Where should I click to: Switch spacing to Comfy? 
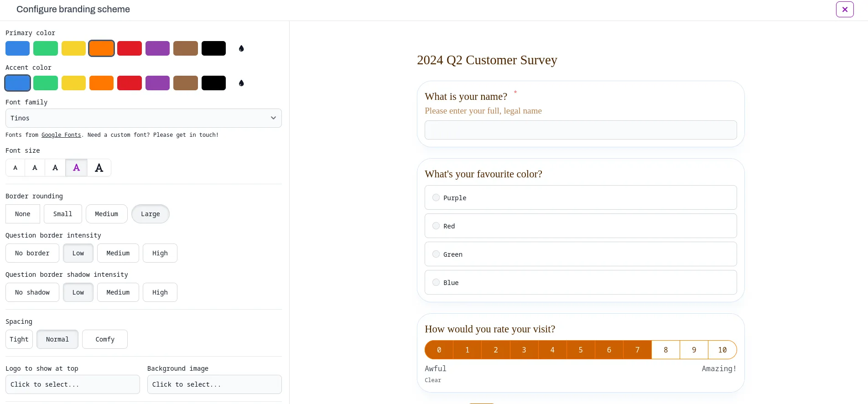pyautogui.click(x=104, y=339)
